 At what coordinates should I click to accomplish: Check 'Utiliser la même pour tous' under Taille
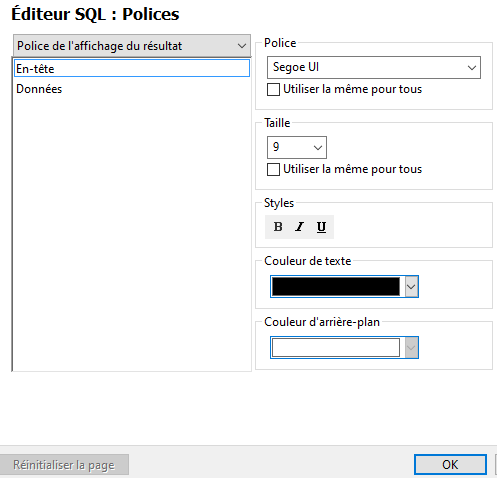[273, 169]
